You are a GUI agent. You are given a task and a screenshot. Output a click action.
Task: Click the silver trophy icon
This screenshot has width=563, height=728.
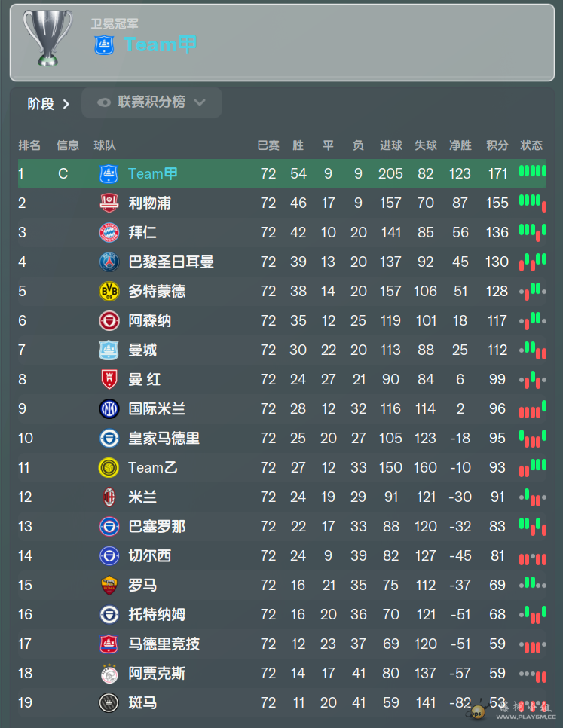(47, 38)
